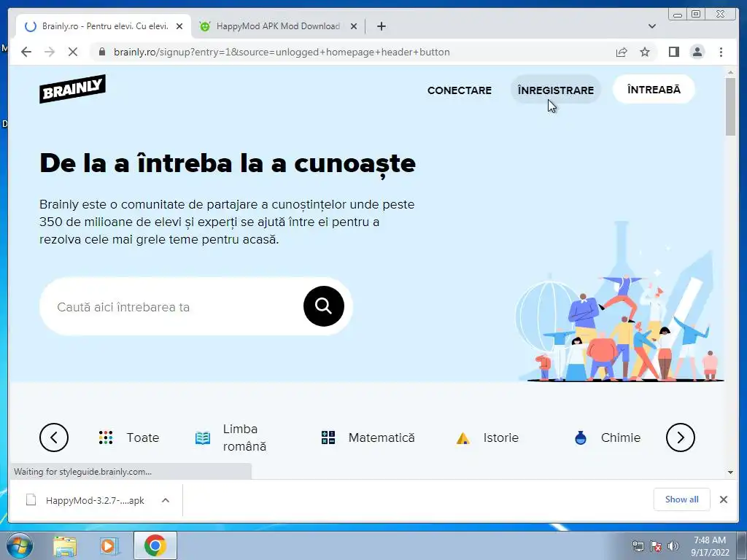Click the scrollbar down arrow
747x560 pixels.
pyautogui.click(x=730, y=472)
